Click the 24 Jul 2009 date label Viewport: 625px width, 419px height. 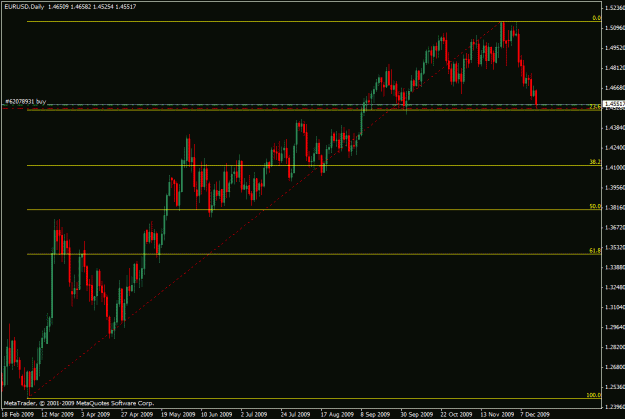(x=295, y=415)
